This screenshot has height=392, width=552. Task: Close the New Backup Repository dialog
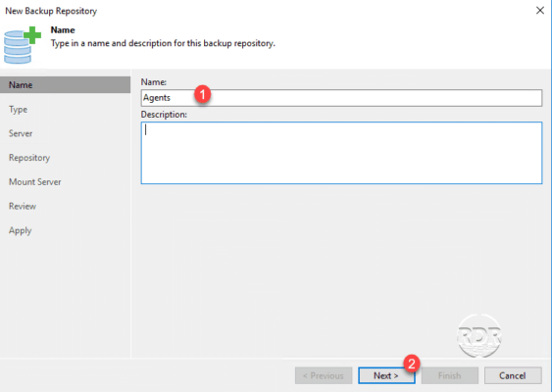[x=540, y=11]
